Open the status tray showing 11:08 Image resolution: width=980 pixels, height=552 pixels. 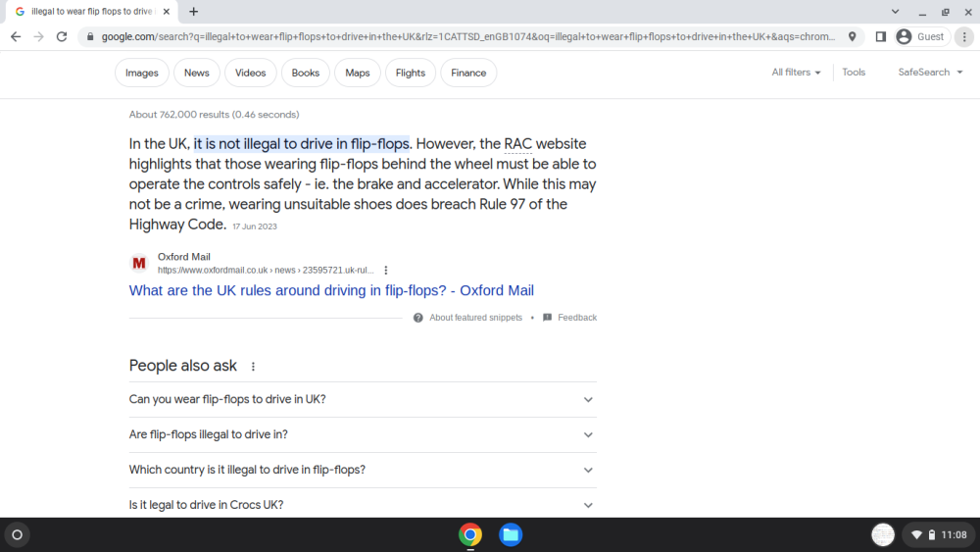click(940, 534)
